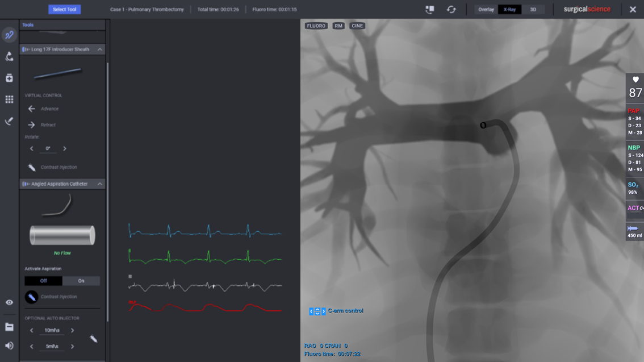Increase the 10ml/s auto injector value
This screenshot has width=644, height=362.
(72, 330)
